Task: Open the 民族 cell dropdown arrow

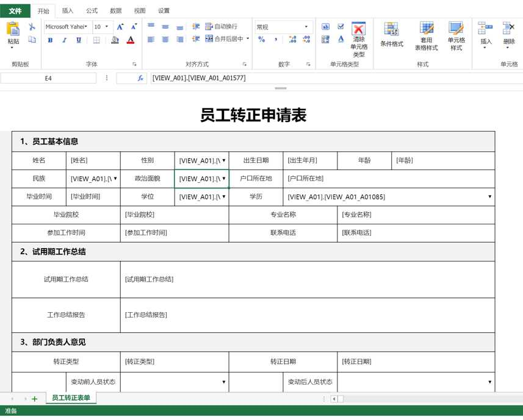Action: (115, 178)
